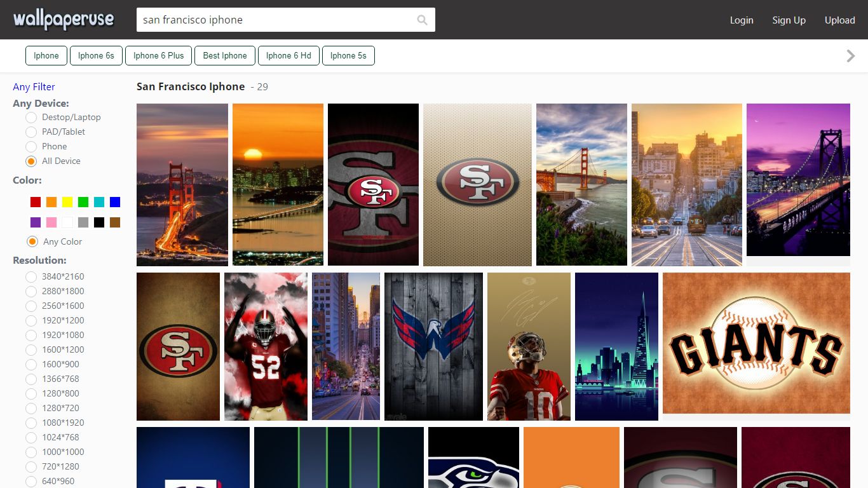The width and height of the screenshot is (868, 488).
Task: Choose the Iphone 5s tag
Action: [348, 55]
